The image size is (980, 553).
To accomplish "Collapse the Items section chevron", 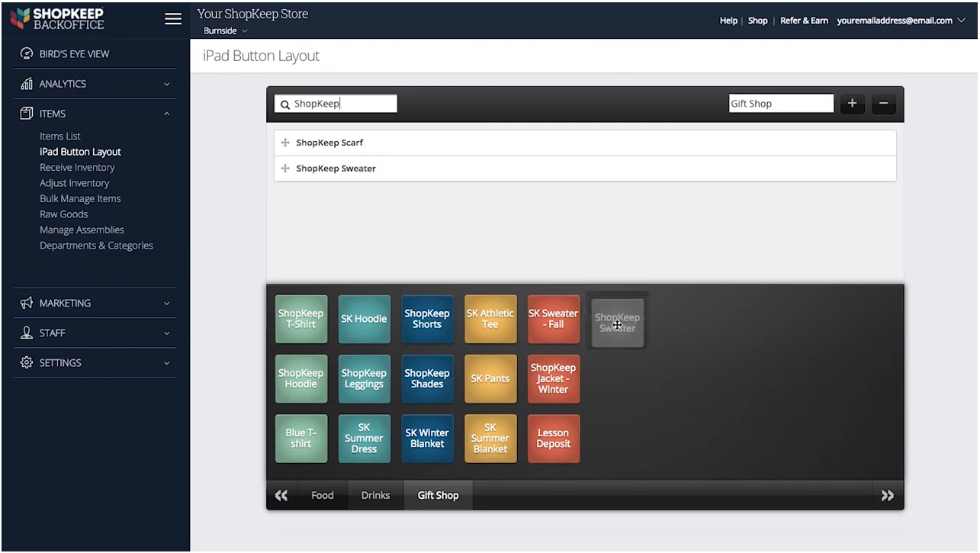I will [166, 114].
